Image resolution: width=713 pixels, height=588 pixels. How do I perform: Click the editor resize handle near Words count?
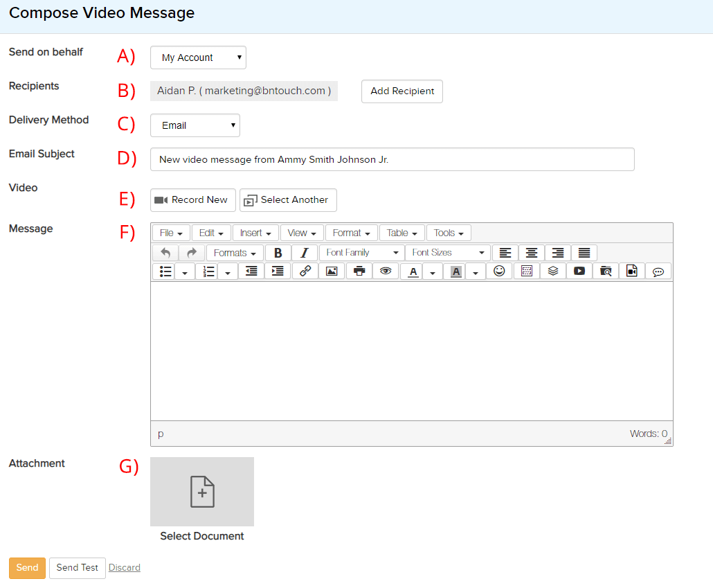coord(668,440)
